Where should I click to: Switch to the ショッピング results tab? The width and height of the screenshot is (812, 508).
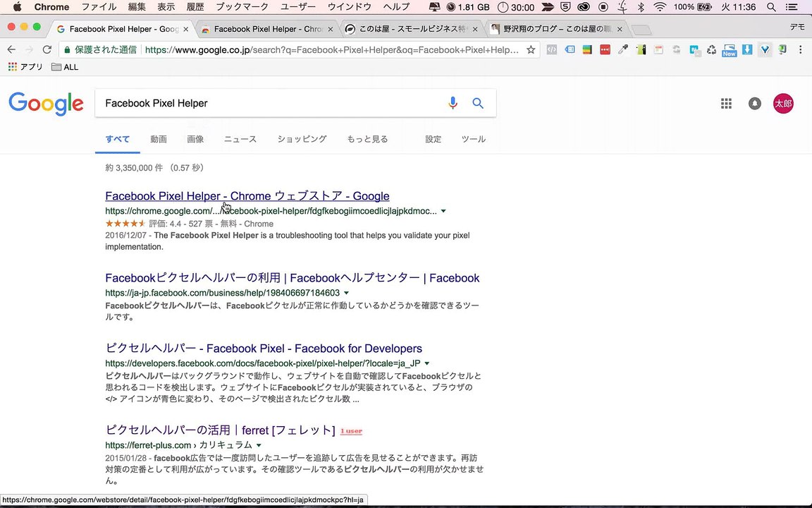click(x=302, y=139)
